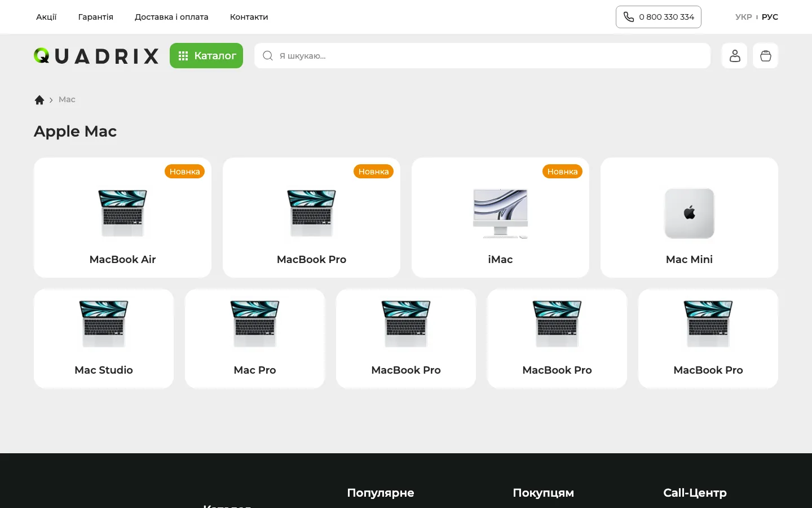Open the Контакти menu item
Image resolution: width=812 pixels, height=508 pixels.
[249, 17]
